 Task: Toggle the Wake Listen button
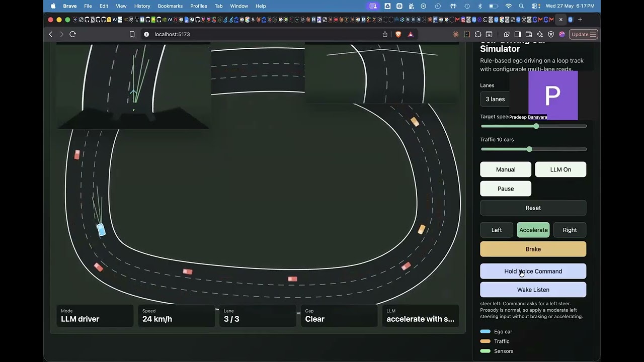coord(533,290)
